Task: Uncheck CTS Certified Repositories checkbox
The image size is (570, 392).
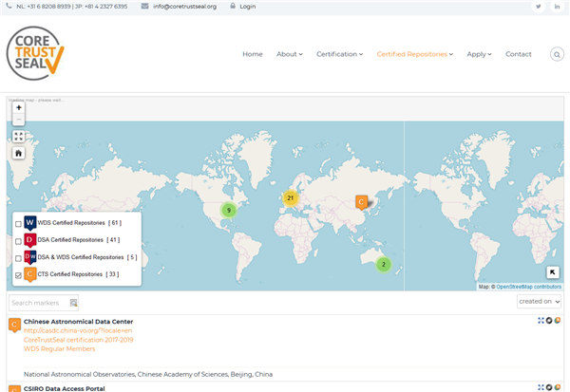Action: tap(18, 274)
